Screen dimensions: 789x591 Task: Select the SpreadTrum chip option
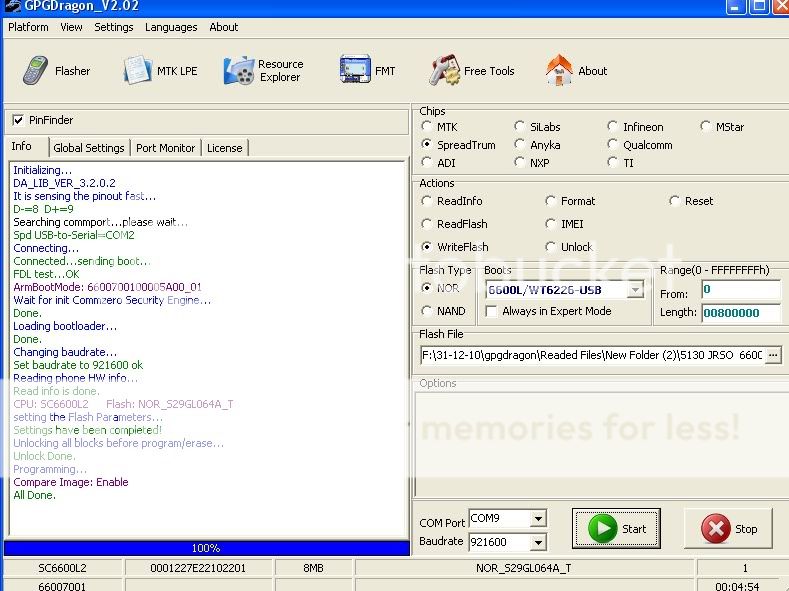coord(426,144)
